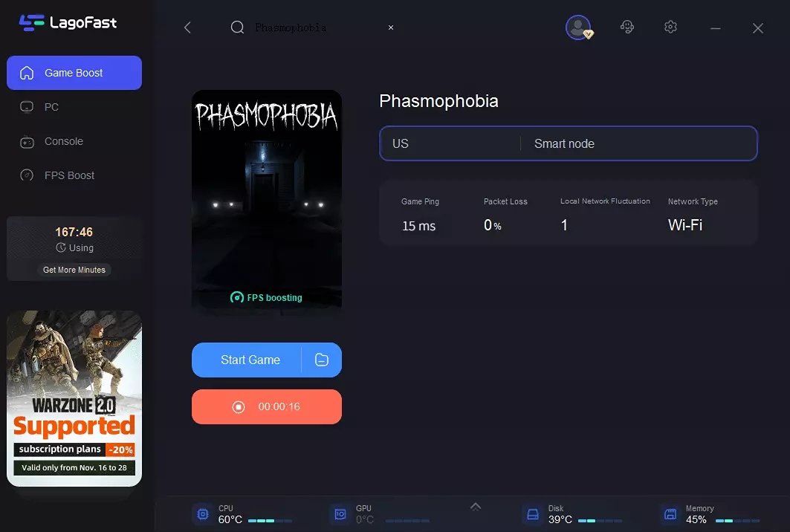Click the search magnifier icon
The height and width of the screenshot is (532, 790).
[237, 27]
